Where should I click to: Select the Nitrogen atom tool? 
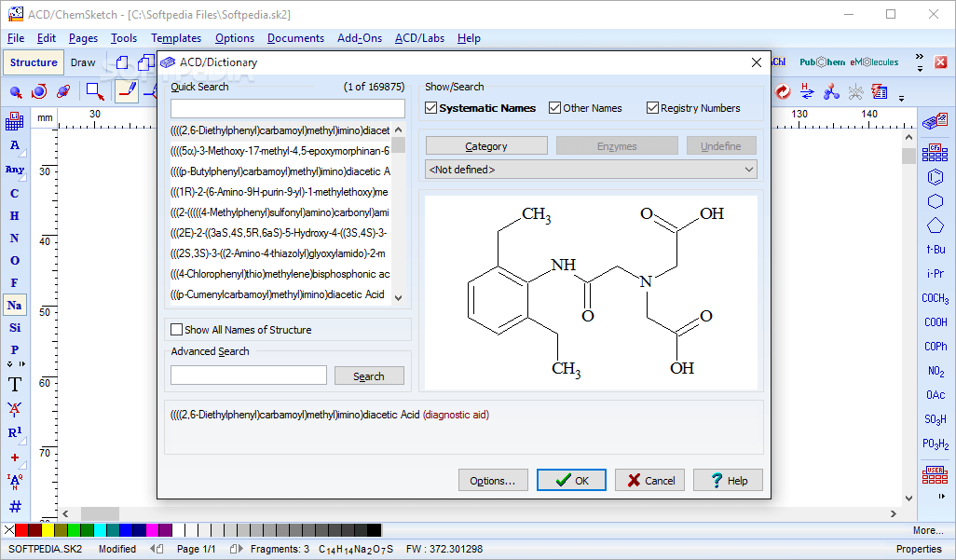[15, 238]
